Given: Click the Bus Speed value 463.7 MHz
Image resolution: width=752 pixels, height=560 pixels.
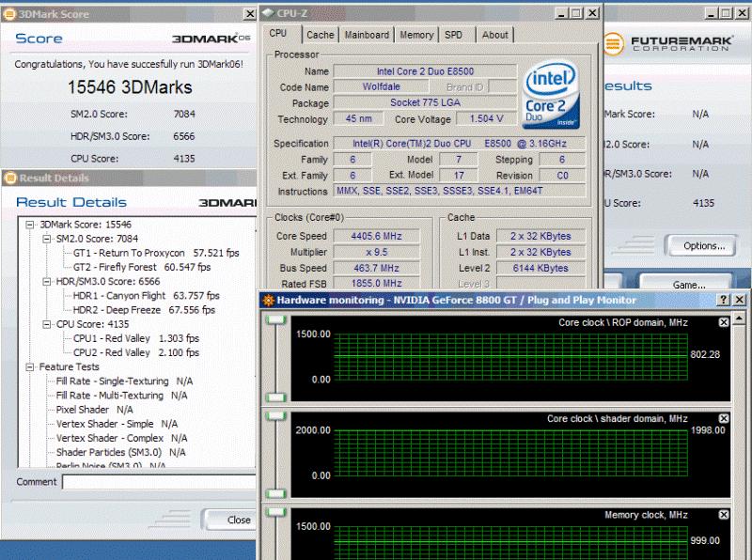Looking at the screenshot, I should tap(377, 268).
